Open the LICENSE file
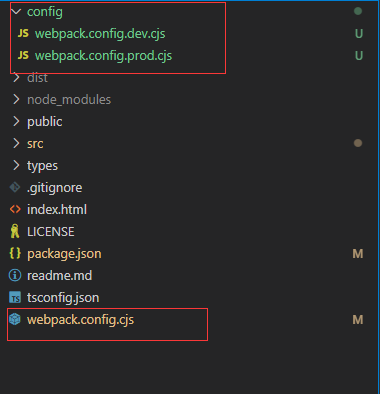This screenshot has height=394, width=380. point(51,232)
